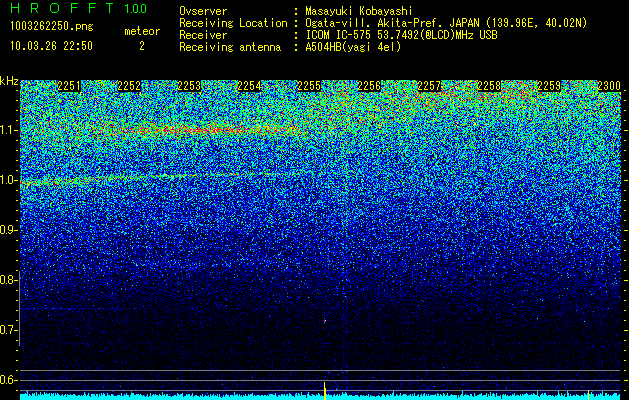Click the 2256 time marker
The width and height of the screenshot is (629, 400).
coord(369,86)
